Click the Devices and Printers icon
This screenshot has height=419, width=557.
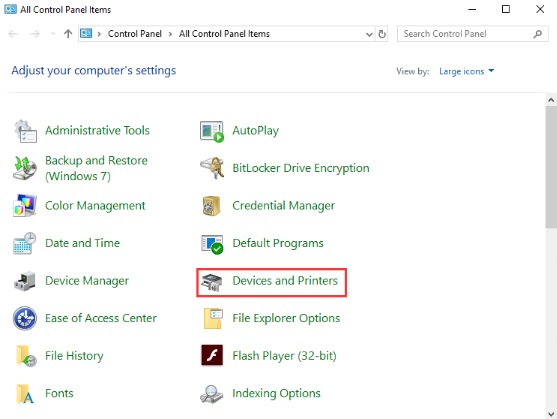(211, 282)
